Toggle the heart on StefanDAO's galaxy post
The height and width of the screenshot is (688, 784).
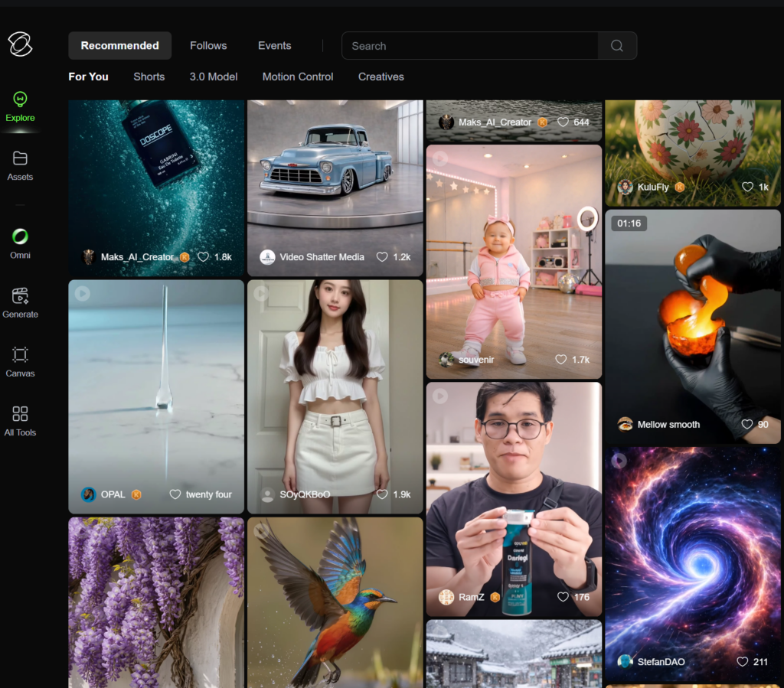click(x=742, y=661)
